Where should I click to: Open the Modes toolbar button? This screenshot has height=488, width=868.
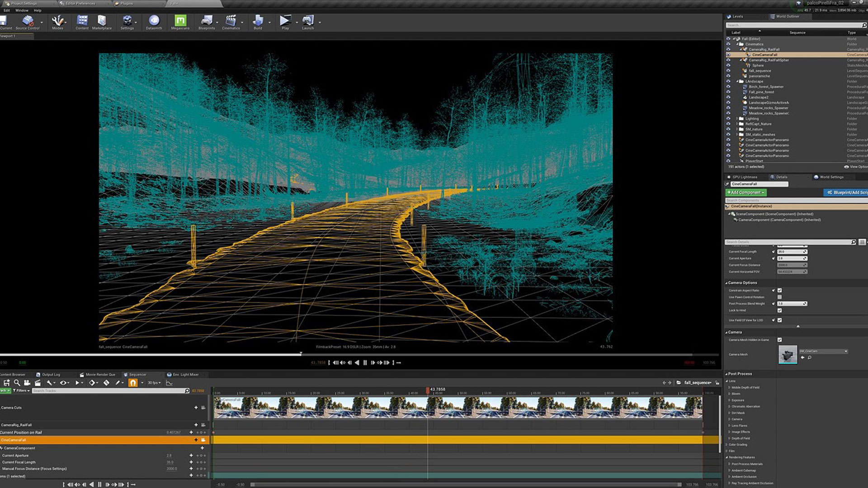pyautogui.click(x=57, y=22)
